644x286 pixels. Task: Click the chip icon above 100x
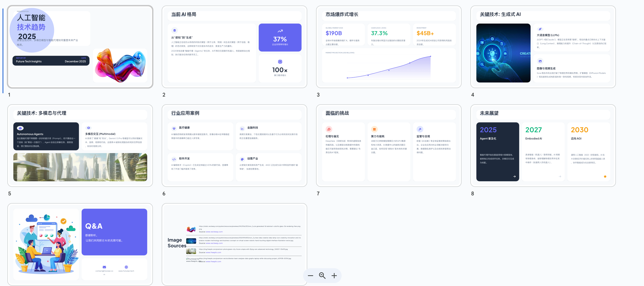pos(280,62)
